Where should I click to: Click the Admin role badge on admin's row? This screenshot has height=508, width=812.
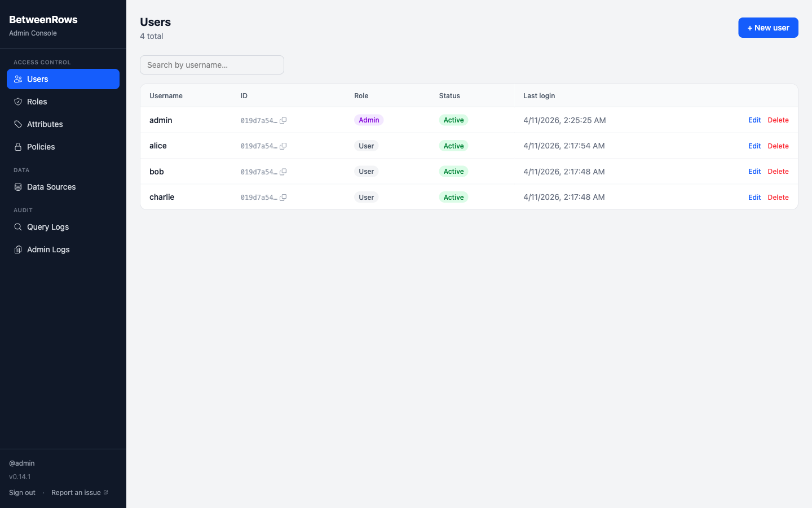369,120
